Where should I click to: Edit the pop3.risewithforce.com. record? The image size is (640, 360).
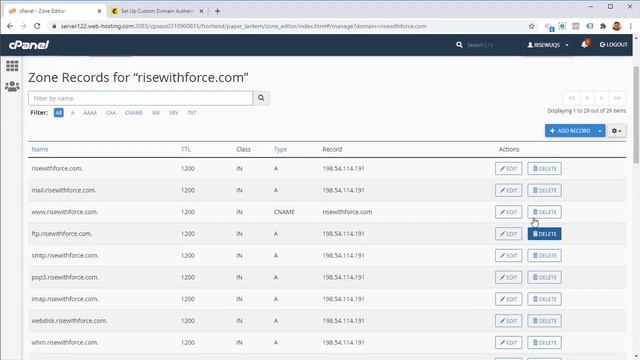[509, 277]
